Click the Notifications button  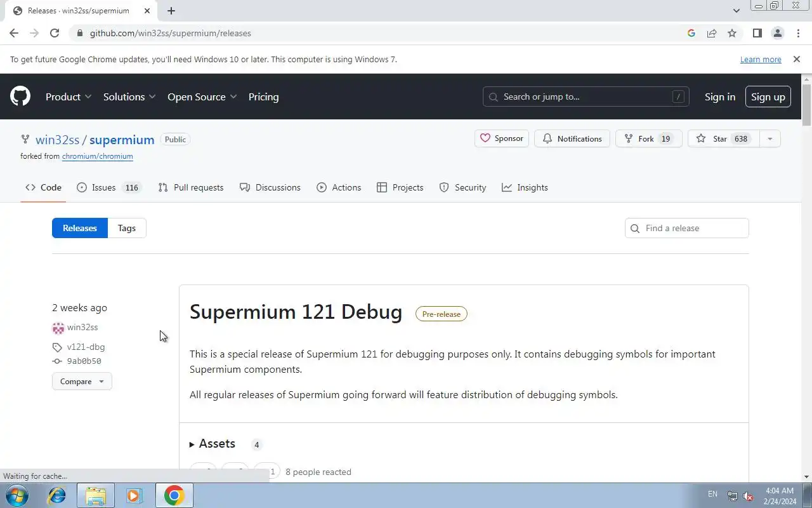[572, 138]
